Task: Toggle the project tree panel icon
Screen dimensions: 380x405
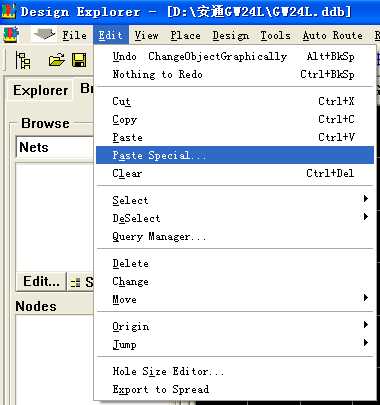Action: [x=23, y=61]
